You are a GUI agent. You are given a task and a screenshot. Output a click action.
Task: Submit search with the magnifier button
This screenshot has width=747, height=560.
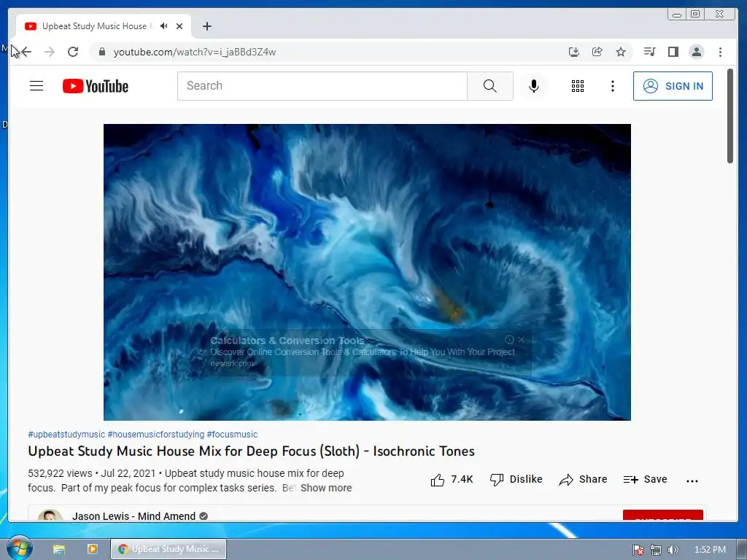[489, 86]
